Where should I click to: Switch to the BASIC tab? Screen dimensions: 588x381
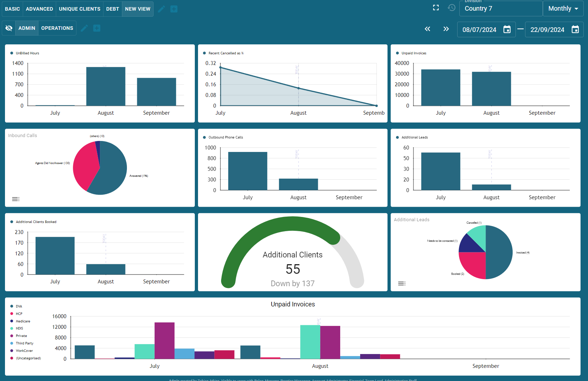click(12, 9)
